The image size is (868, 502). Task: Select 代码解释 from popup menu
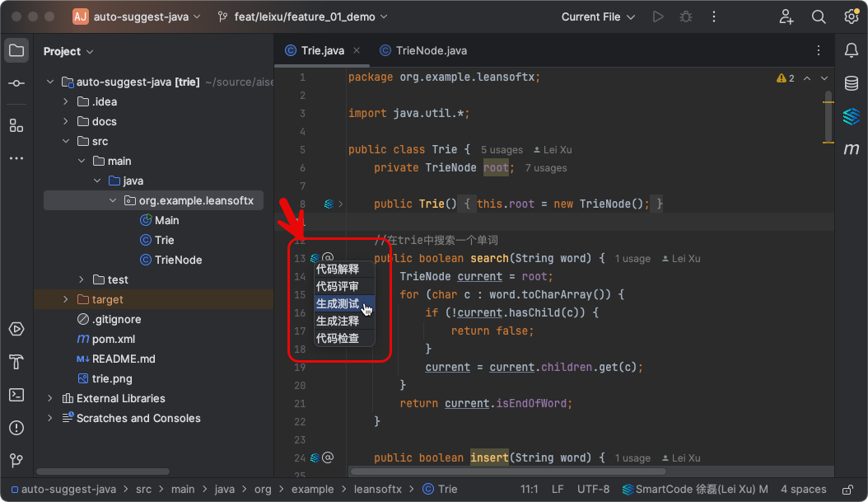pyautogui.click(x=344, y=270)
